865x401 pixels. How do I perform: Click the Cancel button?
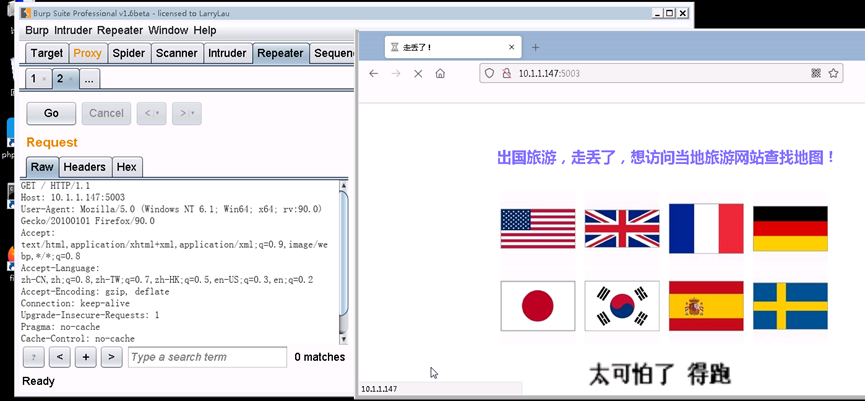tap(106, 114)
